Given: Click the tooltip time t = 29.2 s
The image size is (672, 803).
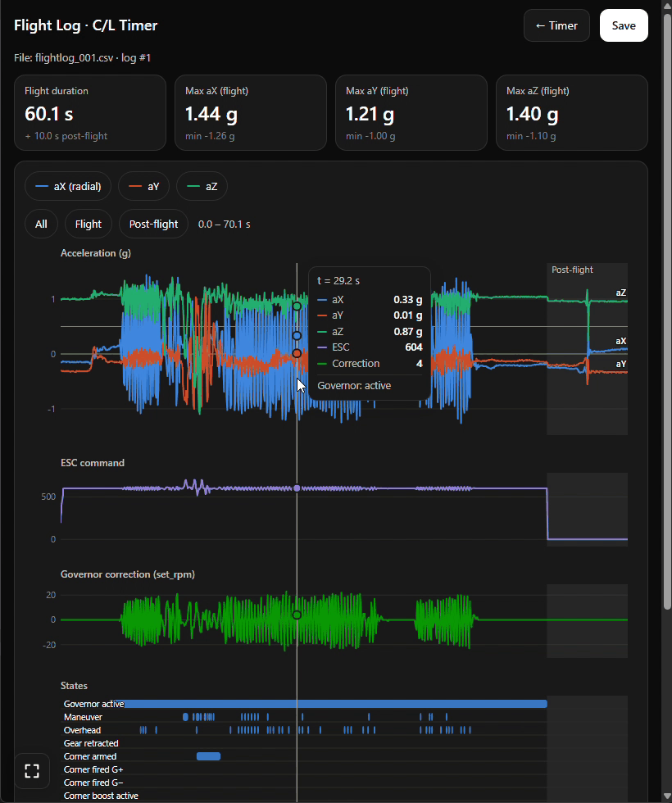Looking at the screenshot, I should (338, 280).
